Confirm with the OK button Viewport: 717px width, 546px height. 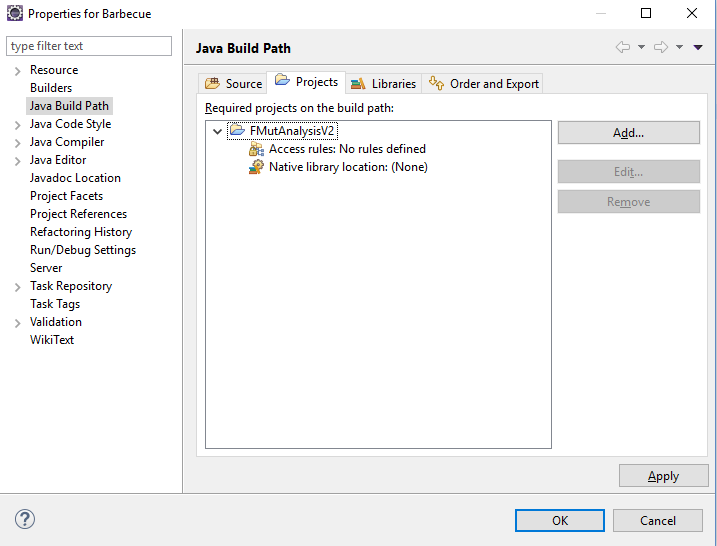[560, 520]
